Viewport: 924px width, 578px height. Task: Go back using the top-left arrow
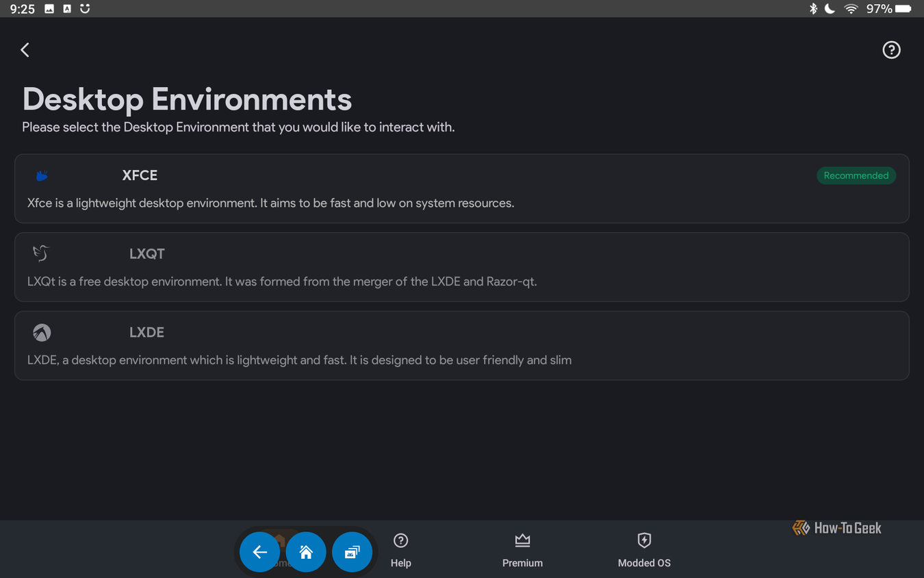[x=25, y=50]
